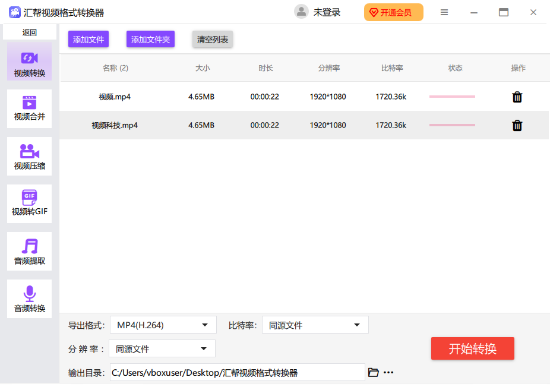The image size is (550, 385).
Task: Select the file name 视频.mp4
Action: (115, 96)
